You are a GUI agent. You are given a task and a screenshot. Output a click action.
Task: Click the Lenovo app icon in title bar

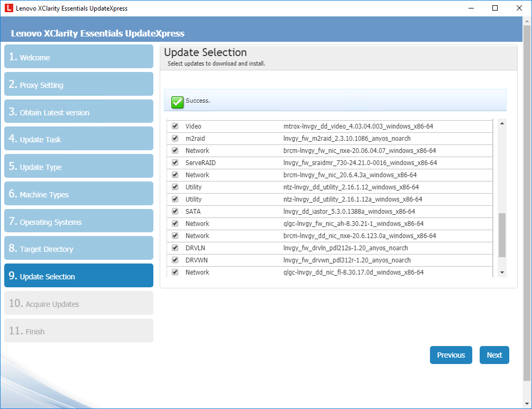pos(9,8)
